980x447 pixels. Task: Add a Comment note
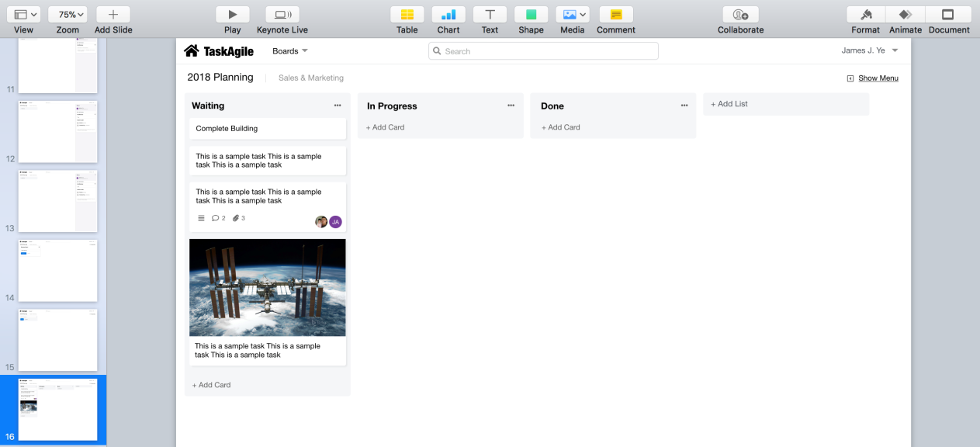coord(616,15)
